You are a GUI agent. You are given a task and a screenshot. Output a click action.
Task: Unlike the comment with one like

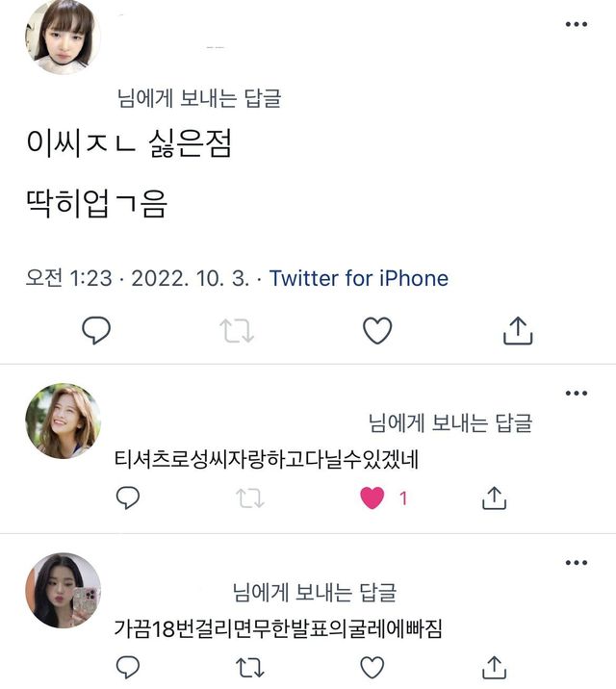372,498
